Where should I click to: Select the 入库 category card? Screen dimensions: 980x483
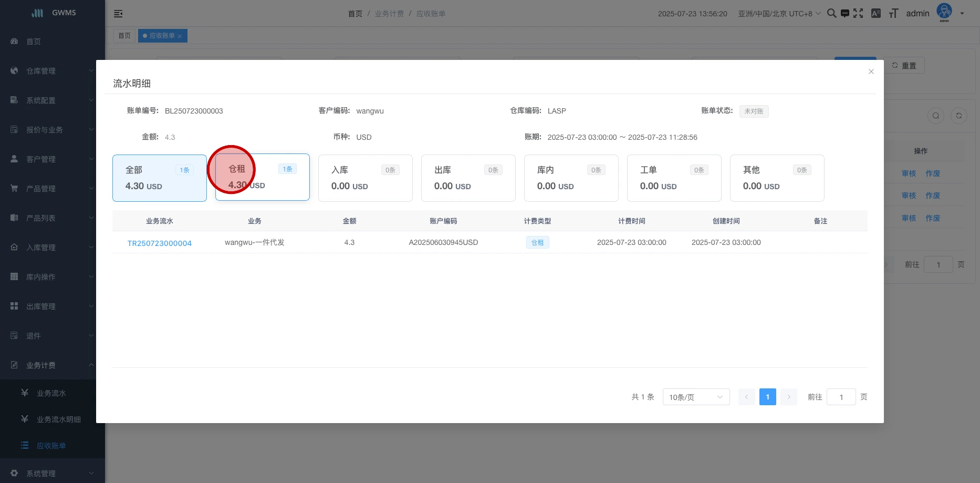[x=365, y=178]
